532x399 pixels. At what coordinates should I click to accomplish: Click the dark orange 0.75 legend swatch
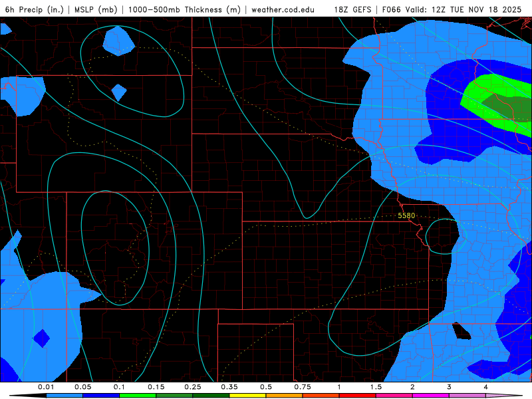tap(321, 396)
